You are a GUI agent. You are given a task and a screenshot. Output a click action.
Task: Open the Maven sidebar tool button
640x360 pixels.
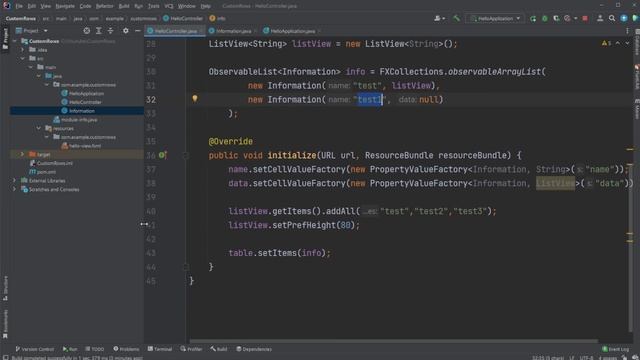(636, 109)
